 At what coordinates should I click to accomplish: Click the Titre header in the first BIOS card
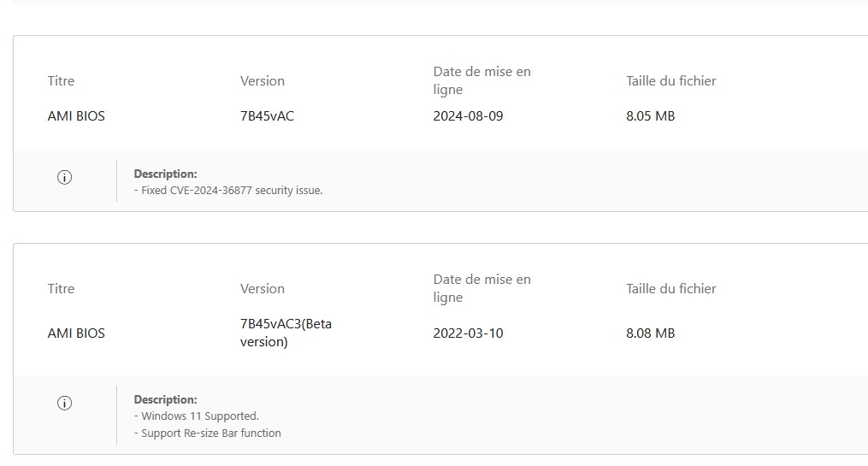coord(61,81)
